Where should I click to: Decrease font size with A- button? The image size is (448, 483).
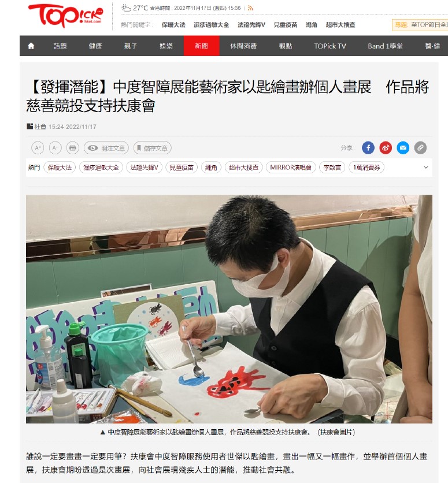[55, 148]
